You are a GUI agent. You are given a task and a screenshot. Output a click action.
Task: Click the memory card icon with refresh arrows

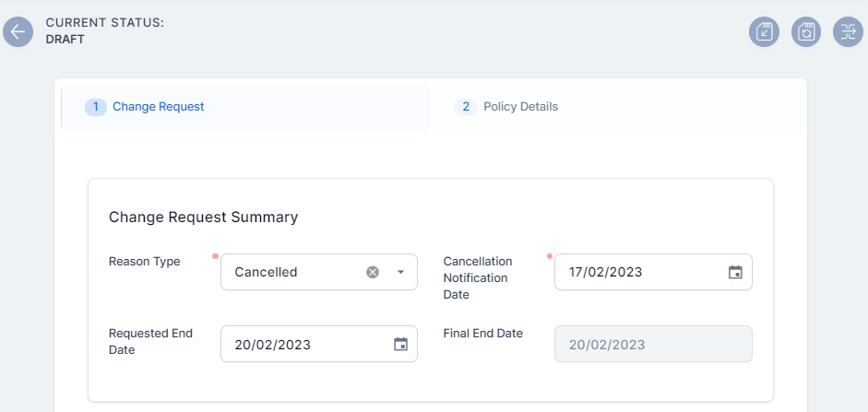pos(806,31)
